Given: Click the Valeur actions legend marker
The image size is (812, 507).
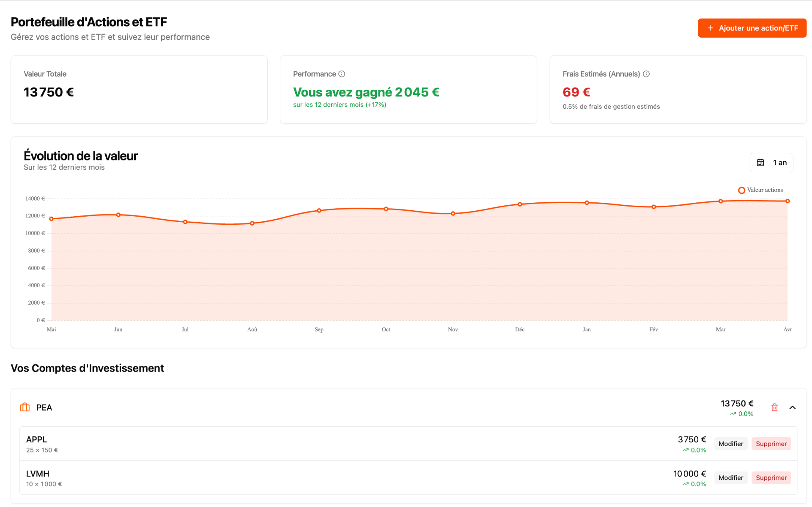Looking at the screenshot, I should [741, 190].
